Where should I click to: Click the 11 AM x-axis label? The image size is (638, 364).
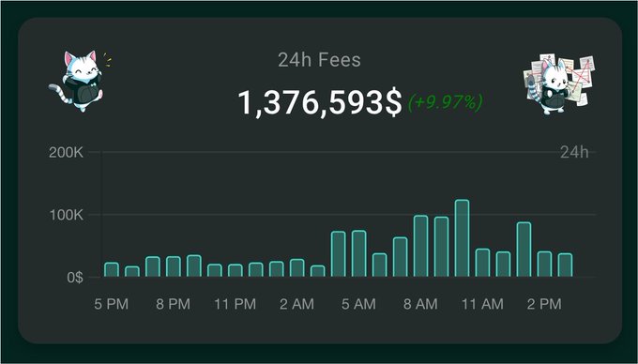click(482, 304)
